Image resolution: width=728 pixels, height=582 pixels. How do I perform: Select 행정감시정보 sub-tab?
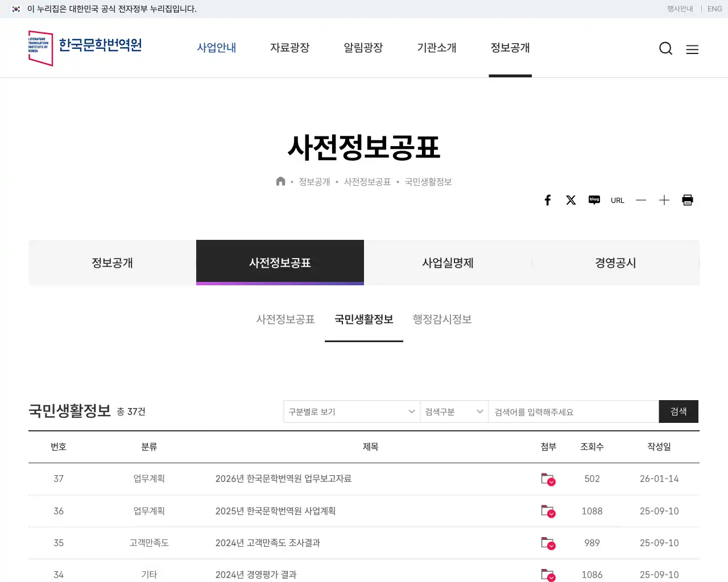coord(442,319)
